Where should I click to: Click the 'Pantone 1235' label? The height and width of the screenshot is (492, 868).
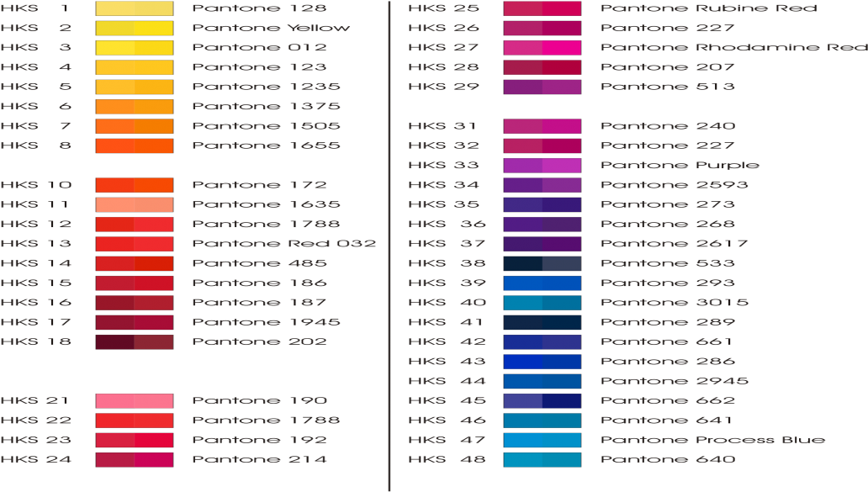[x=267, y=87]
